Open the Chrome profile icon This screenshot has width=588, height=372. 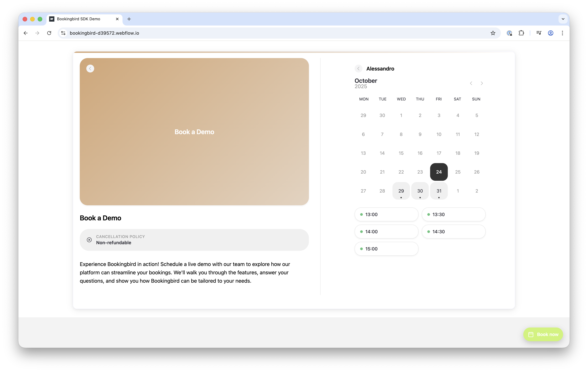(550, 33)
